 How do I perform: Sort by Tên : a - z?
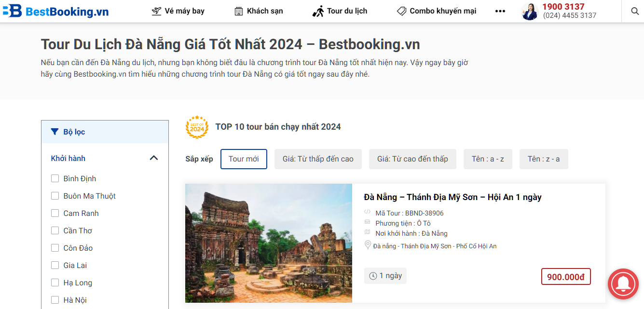488,159
